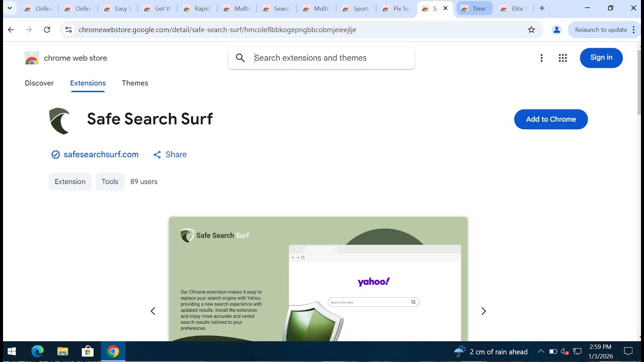
Task: Click the Sign in button
Action: click(601, 58)
